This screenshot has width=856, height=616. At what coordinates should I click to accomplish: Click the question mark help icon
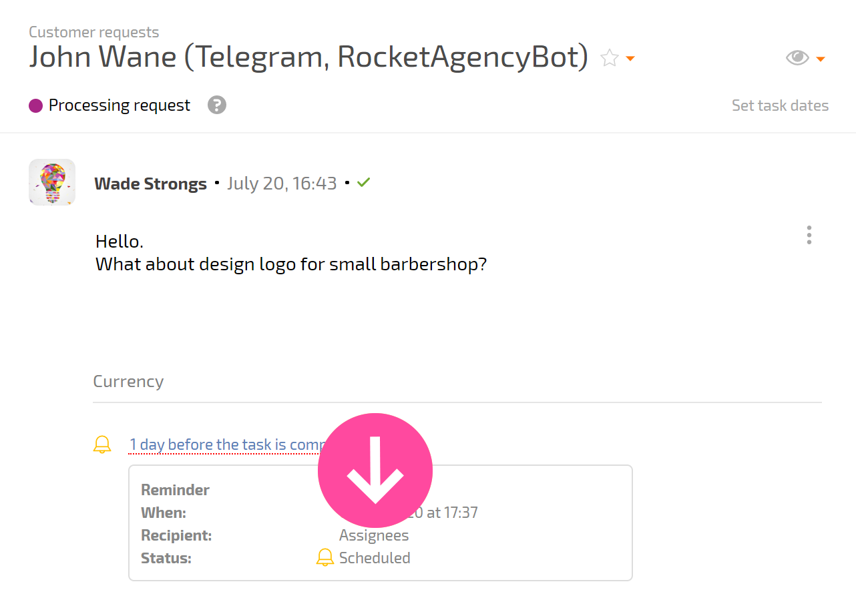(217, 105)
